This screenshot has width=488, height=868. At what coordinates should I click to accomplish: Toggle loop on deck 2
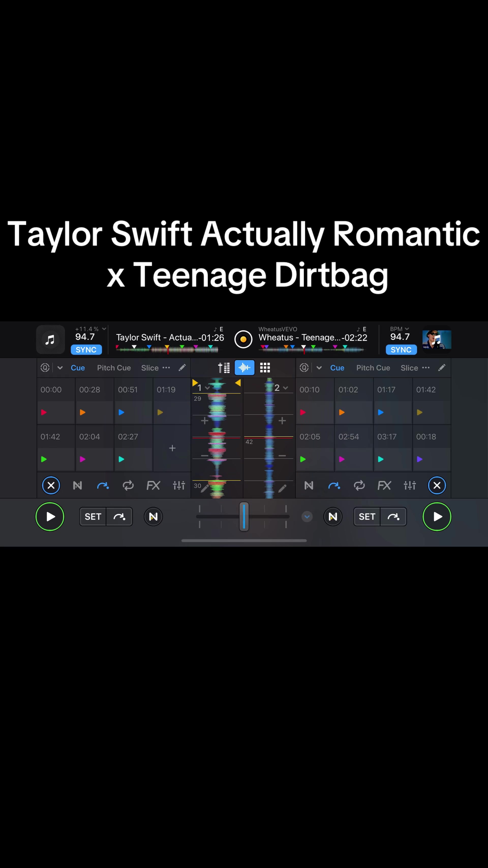359,485
